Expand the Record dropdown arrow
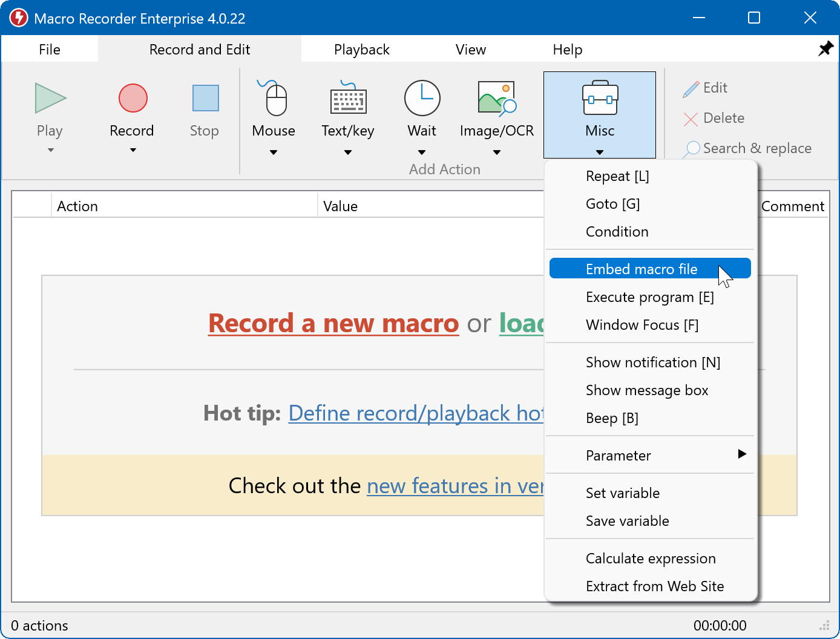Viewport: 840px width, 639px height. coord(132,149)
